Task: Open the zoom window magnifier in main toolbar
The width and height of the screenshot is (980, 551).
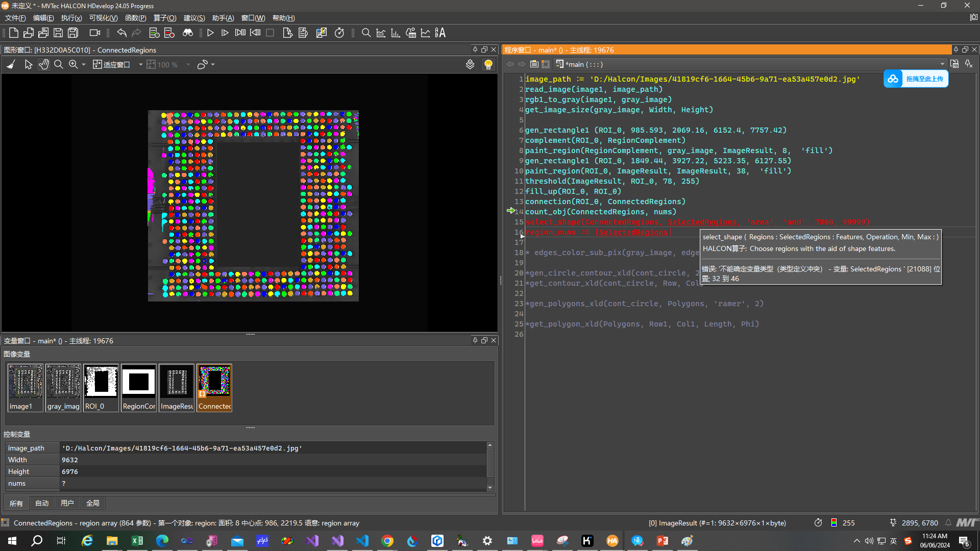Action: click(366, 33)
